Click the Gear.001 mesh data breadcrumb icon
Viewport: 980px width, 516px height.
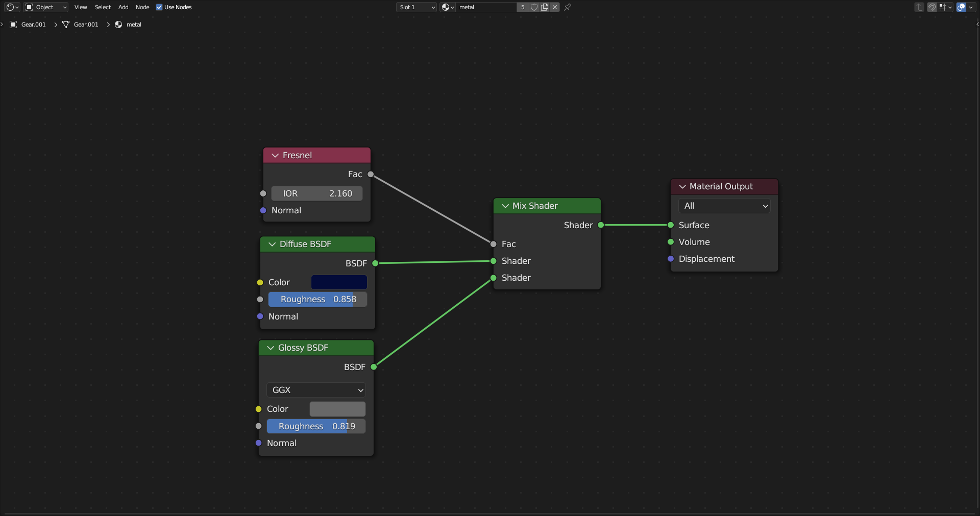tap(66, 24)
